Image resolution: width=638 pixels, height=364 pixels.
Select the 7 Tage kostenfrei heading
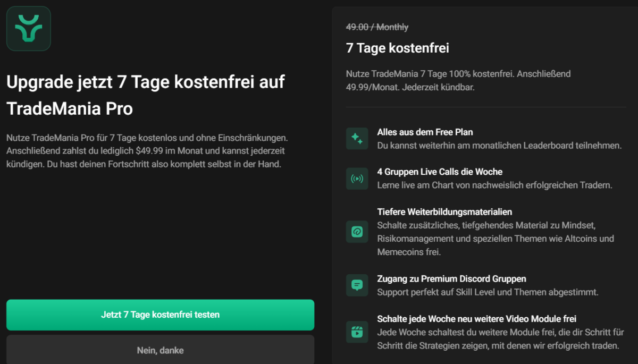[x=396, y=48]
